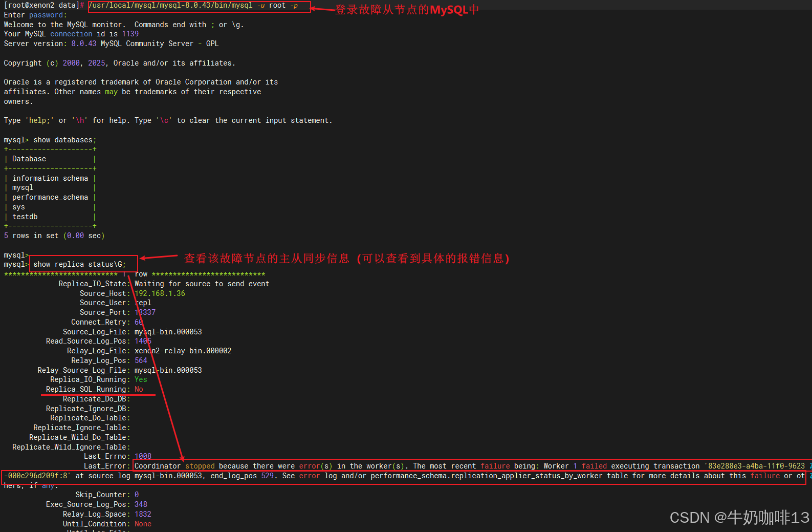812x532 pixels.
Task: Click Relay_Log_File value xenon2-relay-bin.000002
Action: tap(183, 351)
